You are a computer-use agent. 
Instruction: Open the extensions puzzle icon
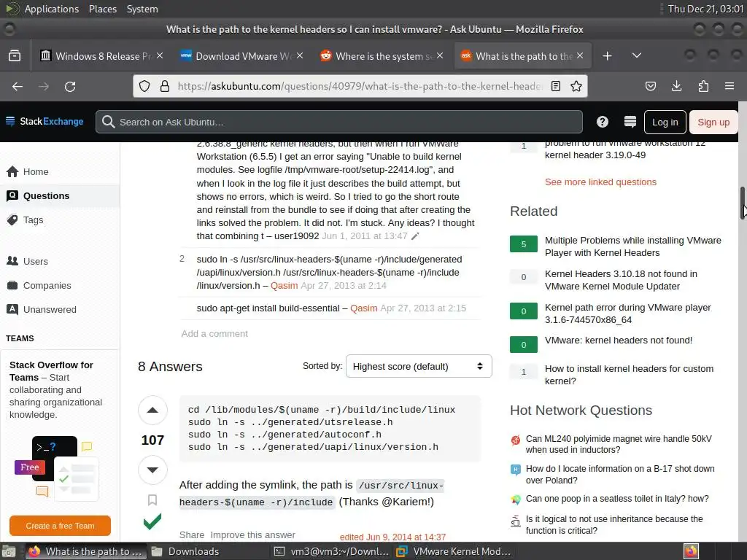703,86
